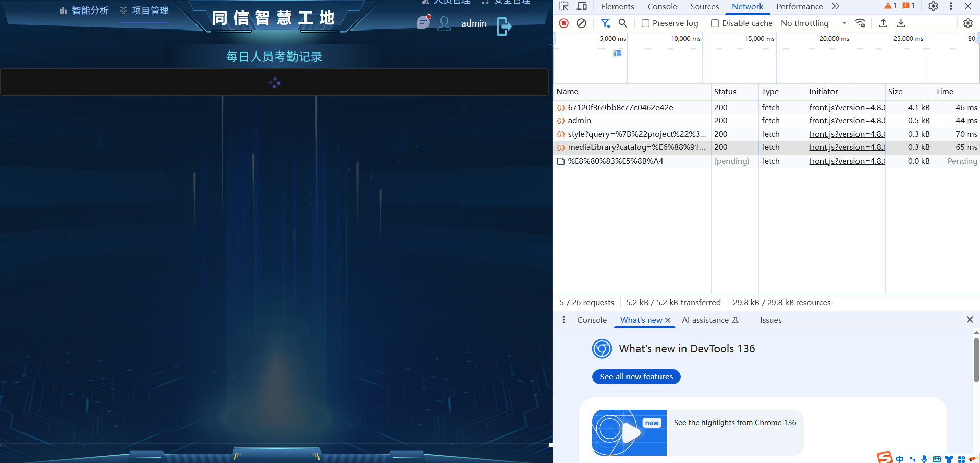Sort requests by Initiator column header
Screen dimensions: 980x463
(x=845, y=92)
